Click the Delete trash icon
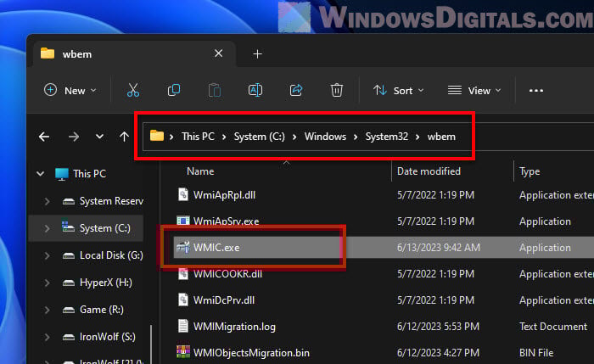Viewport: 594px width, 364px height. (336, 90)
